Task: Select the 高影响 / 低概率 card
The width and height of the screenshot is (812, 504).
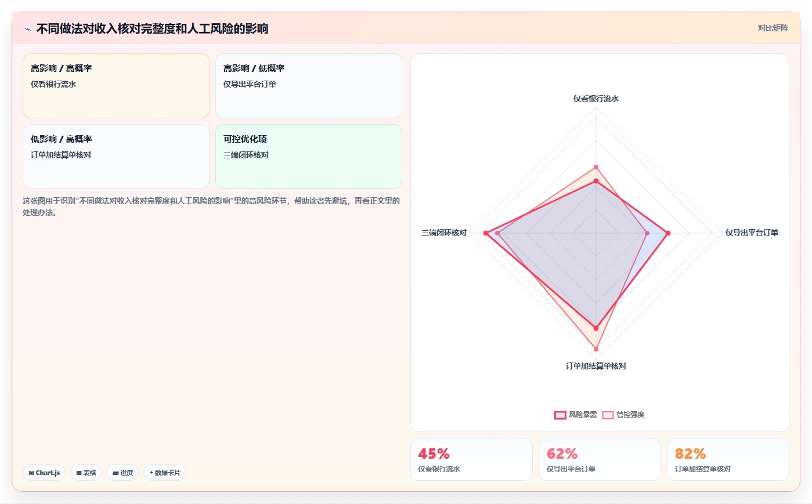Action: [309, 86]
